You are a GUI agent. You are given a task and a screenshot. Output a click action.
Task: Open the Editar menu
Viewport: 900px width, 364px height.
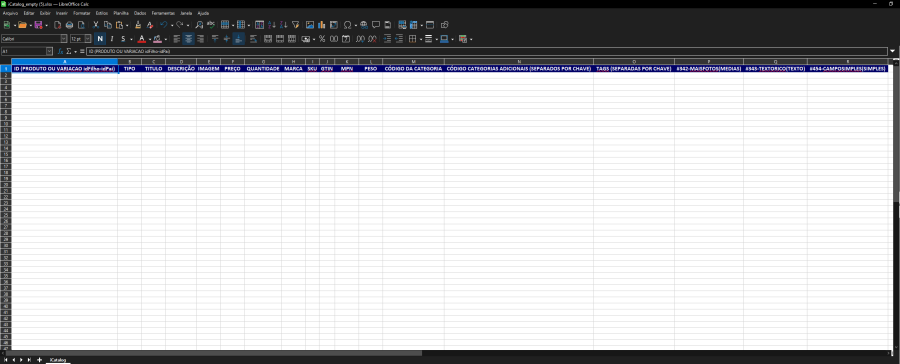pyautogui.click(x=29, y=13)
